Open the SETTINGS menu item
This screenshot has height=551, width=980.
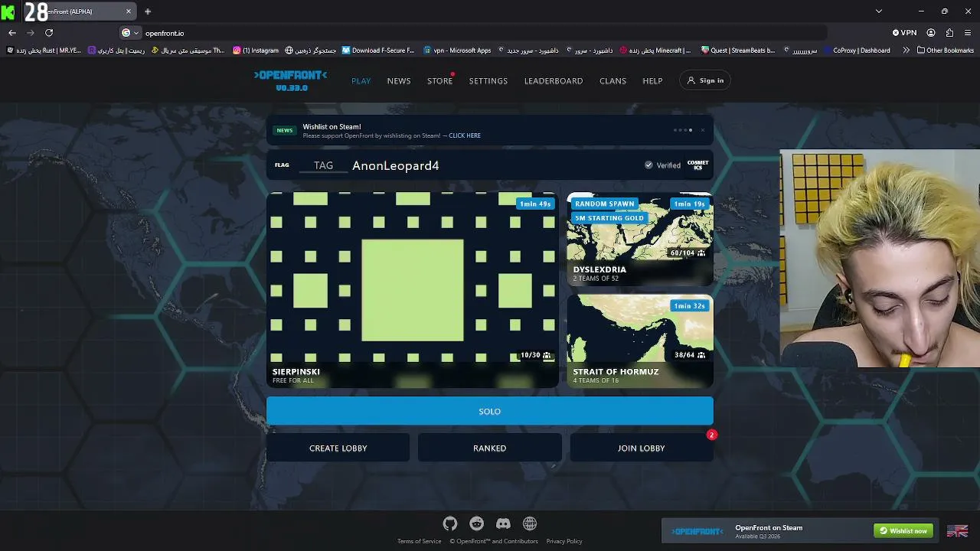(x=488, y=80)
